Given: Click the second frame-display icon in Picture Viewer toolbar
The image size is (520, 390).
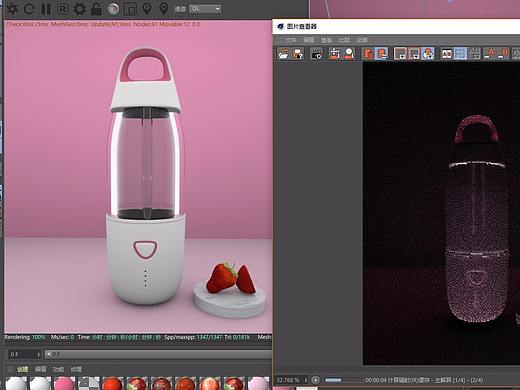Looking at the screenshot, I should [x=414, y=54].
